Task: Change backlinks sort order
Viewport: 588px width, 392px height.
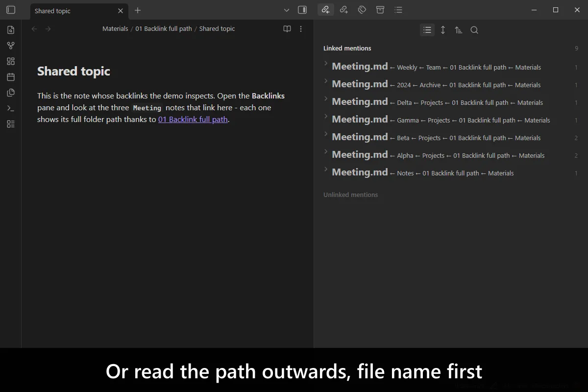Action: pos(459,30)
